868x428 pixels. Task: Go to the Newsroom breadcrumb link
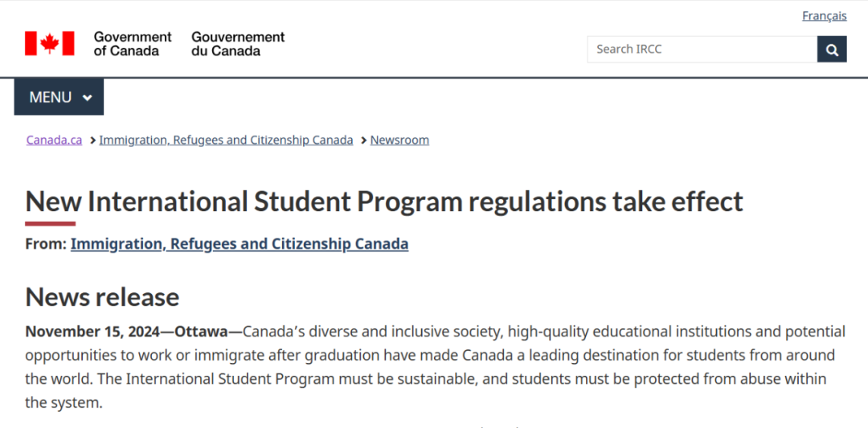click(399, 140)
